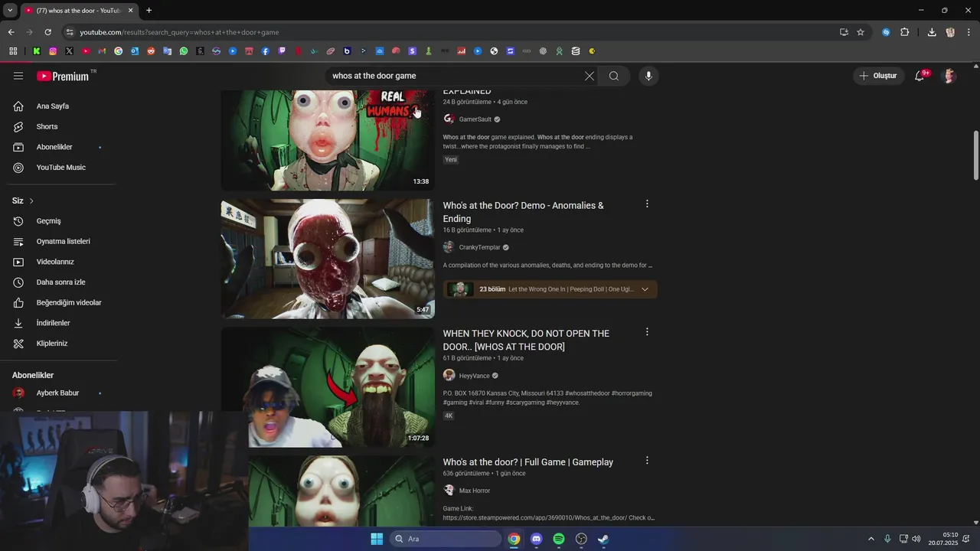Bookmark this page with the star

861,32
